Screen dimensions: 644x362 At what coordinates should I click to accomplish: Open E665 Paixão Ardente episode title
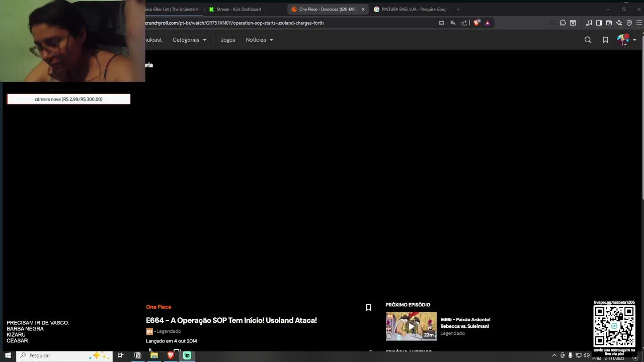465,323
